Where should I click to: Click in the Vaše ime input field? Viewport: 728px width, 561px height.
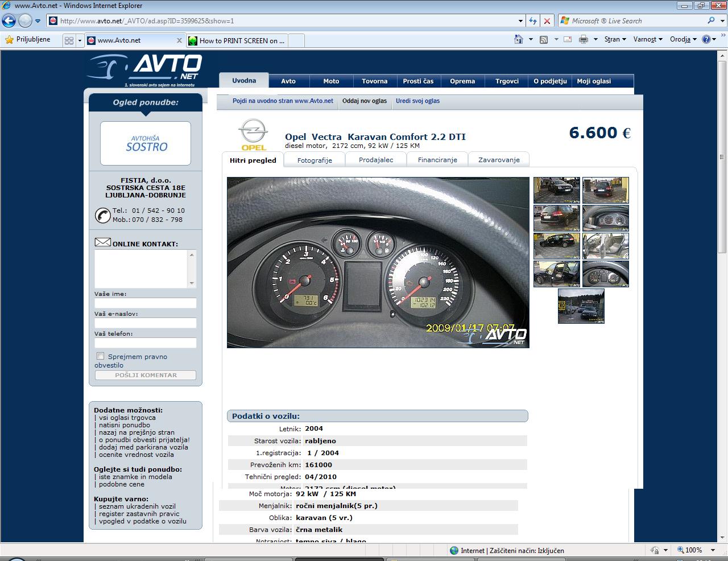(146, 303)
